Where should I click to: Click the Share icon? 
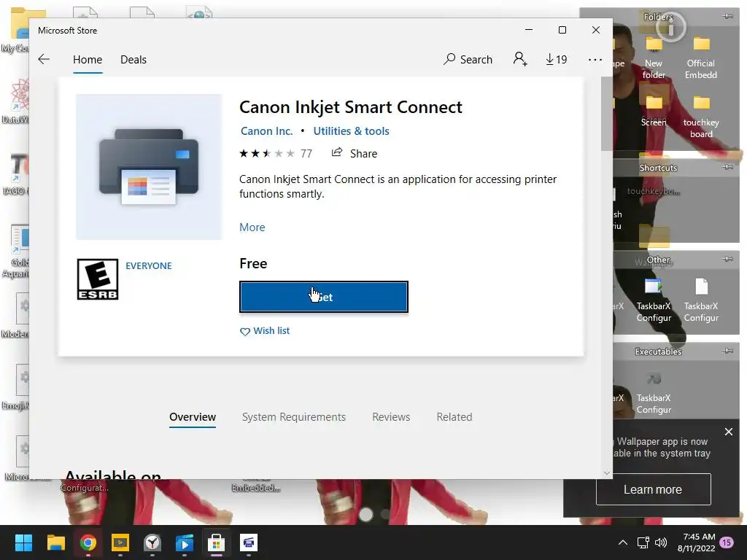coord(337,152)
